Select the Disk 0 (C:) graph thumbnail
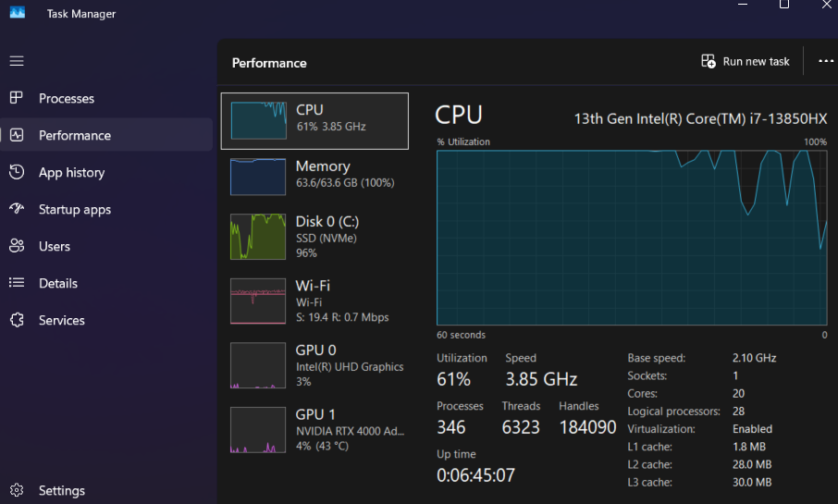Image resolution: width=838 pixels, height=504 pixels. [258, 236]
